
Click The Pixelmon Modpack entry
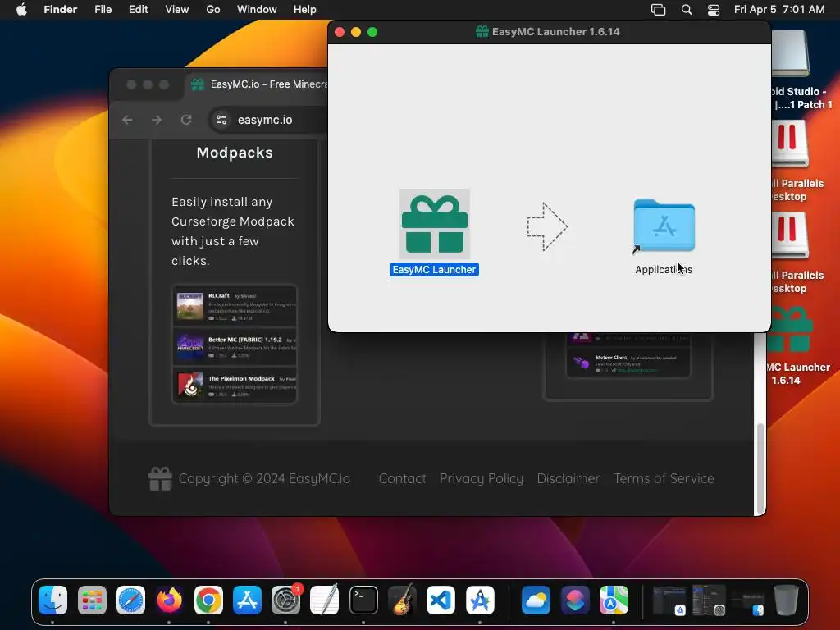pos(235,385)
